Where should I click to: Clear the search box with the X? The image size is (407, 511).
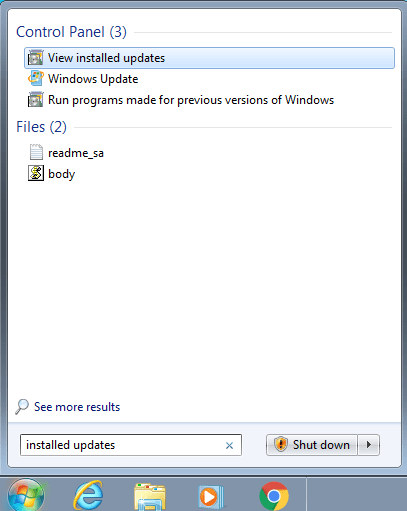[x=229, y=445]
